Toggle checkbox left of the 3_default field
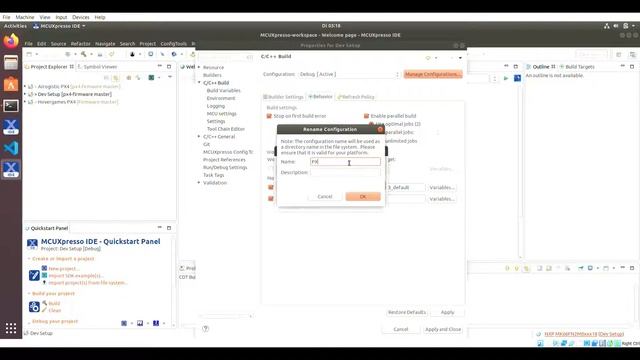640x360 pixels. coord(271,187)
